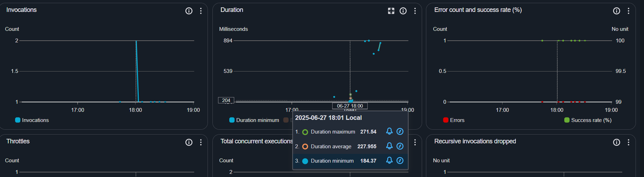Explore Duration maximum metric with compass icon
644x177 pixels.
[400, 131]
